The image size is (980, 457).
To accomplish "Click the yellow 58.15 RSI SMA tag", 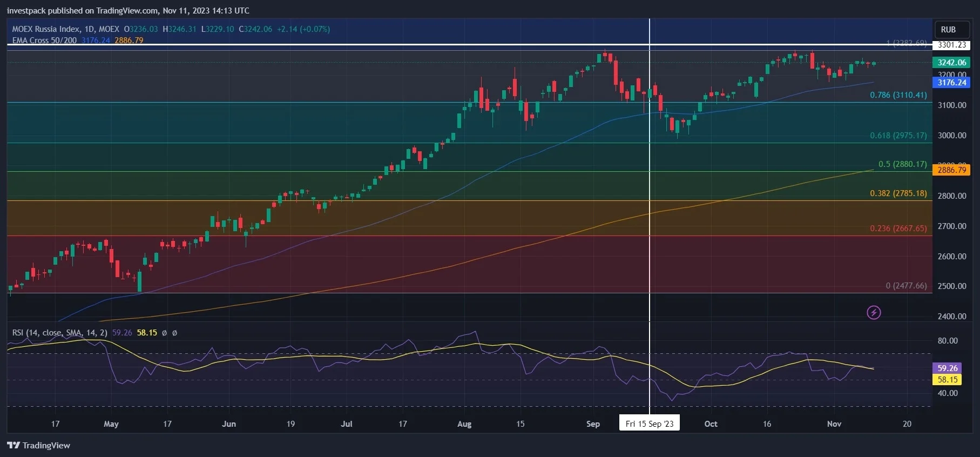I will [947, 380].
